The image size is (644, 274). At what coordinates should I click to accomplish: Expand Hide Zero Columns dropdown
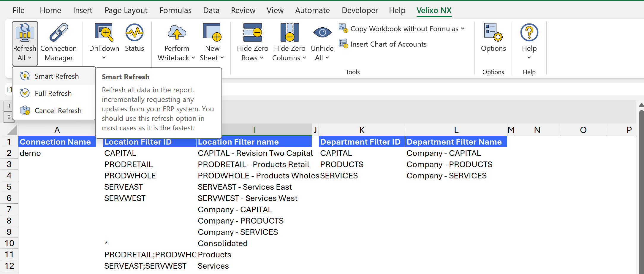[x=304, y=58]
